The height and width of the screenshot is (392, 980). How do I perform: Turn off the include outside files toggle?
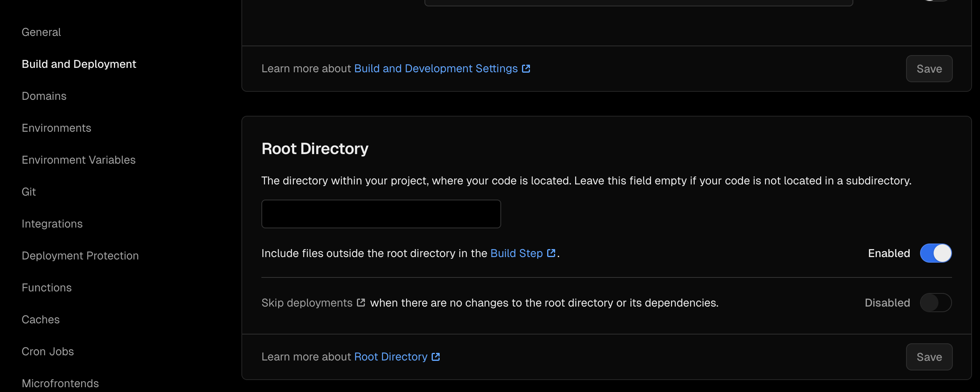[935, 253]
